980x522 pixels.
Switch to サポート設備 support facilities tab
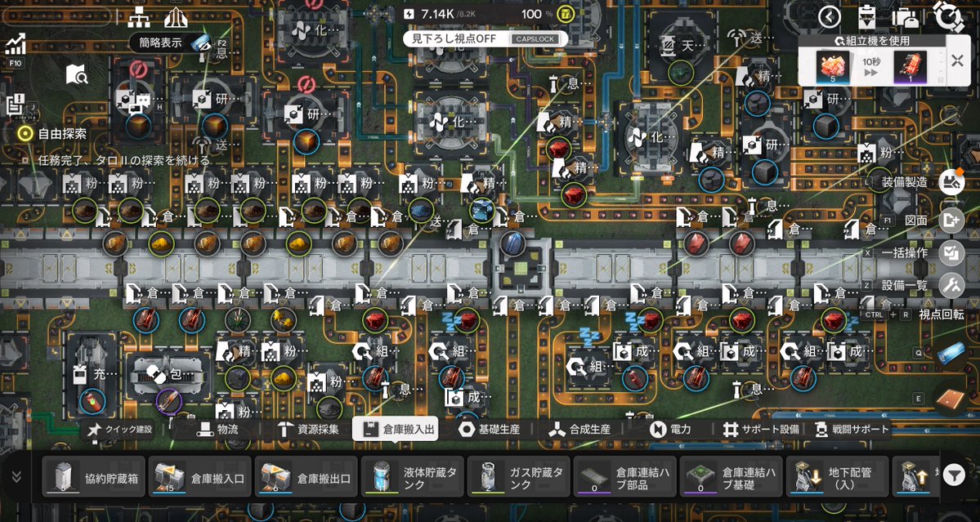point(760,430)
